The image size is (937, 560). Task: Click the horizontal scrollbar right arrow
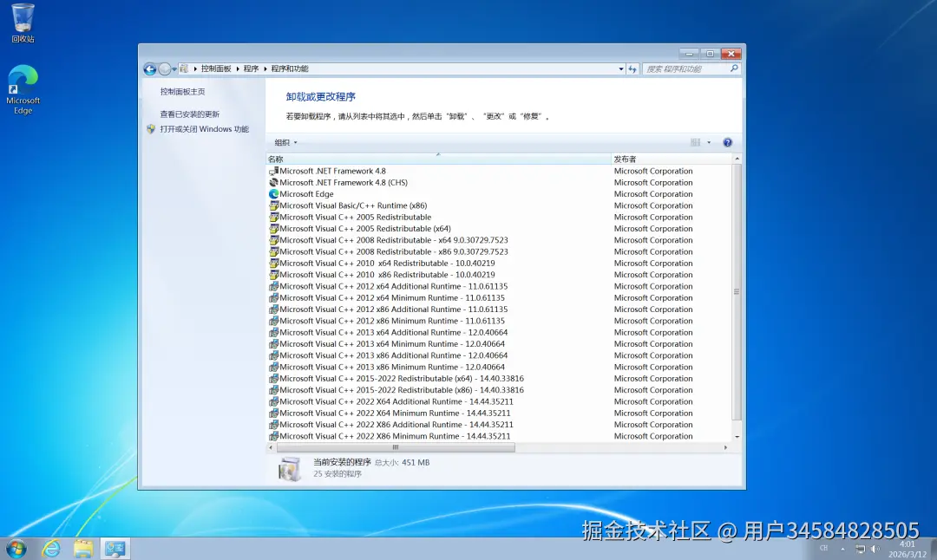click(726, 447)
